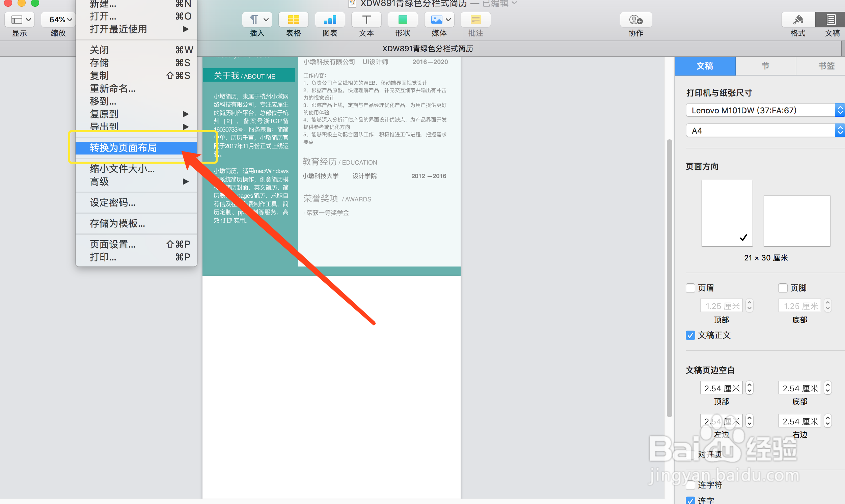Select the Text box tool icon
The width and height of the screenshot is (845, 504).
(x=366, y=20)
